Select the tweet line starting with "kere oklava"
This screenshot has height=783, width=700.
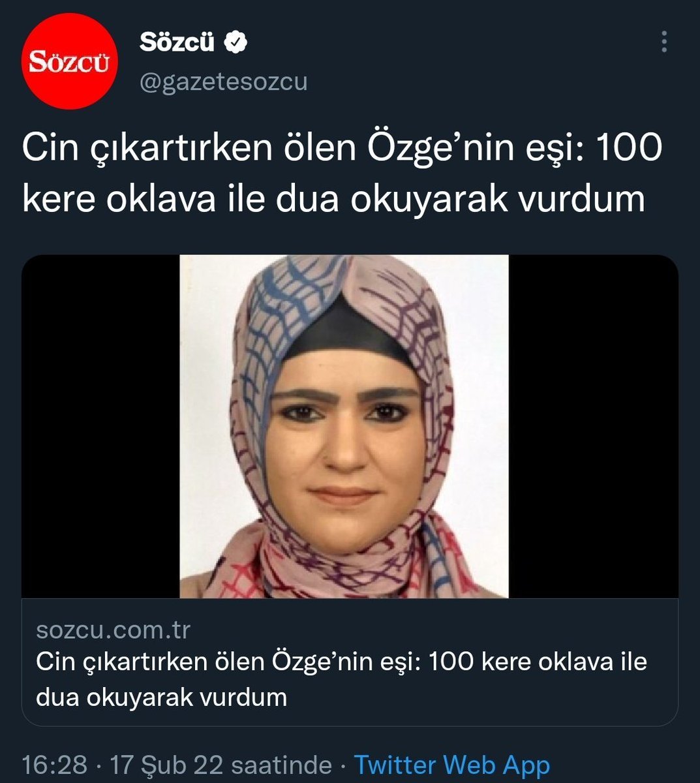[x=333, y=200]
